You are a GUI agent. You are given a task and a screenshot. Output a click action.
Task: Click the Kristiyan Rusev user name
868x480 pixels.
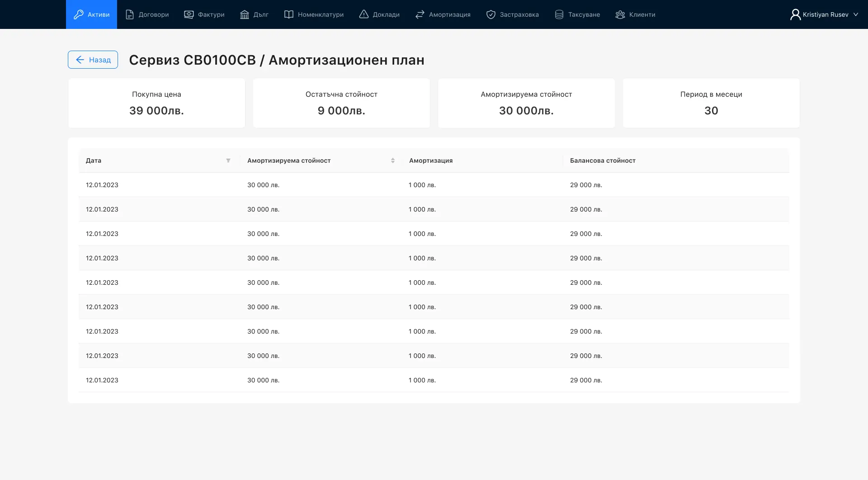tap(826, 14)
